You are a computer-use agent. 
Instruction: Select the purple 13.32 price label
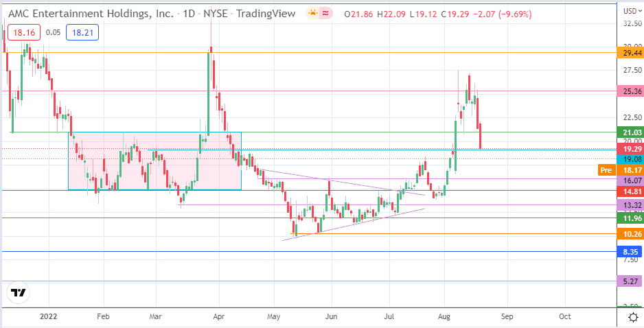(630, 205)
